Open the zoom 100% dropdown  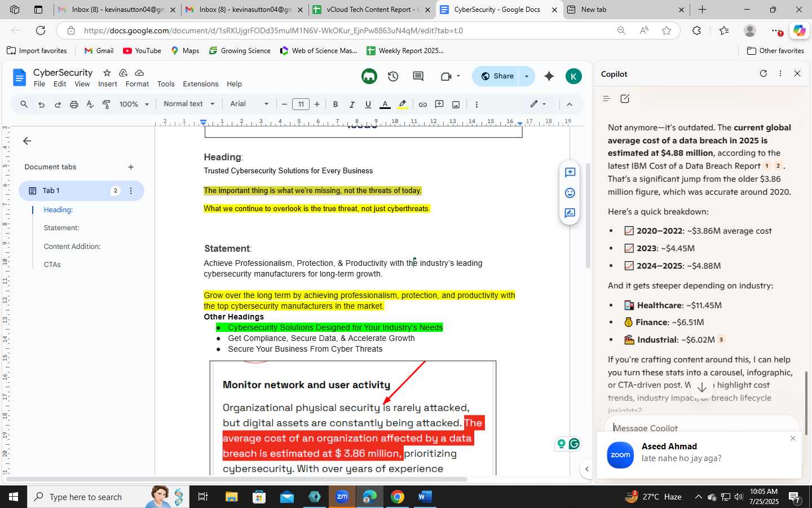click(134, 104)
